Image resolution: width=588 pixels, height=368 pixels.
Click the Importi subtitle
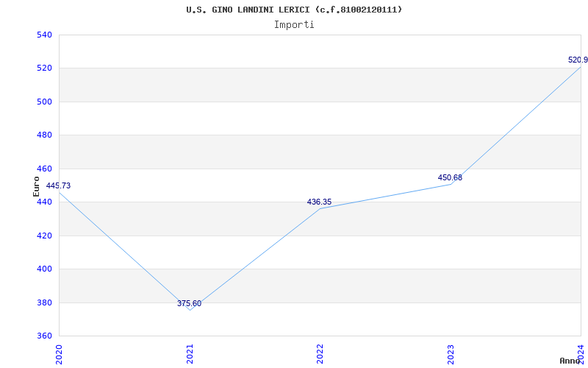point(294,25)
